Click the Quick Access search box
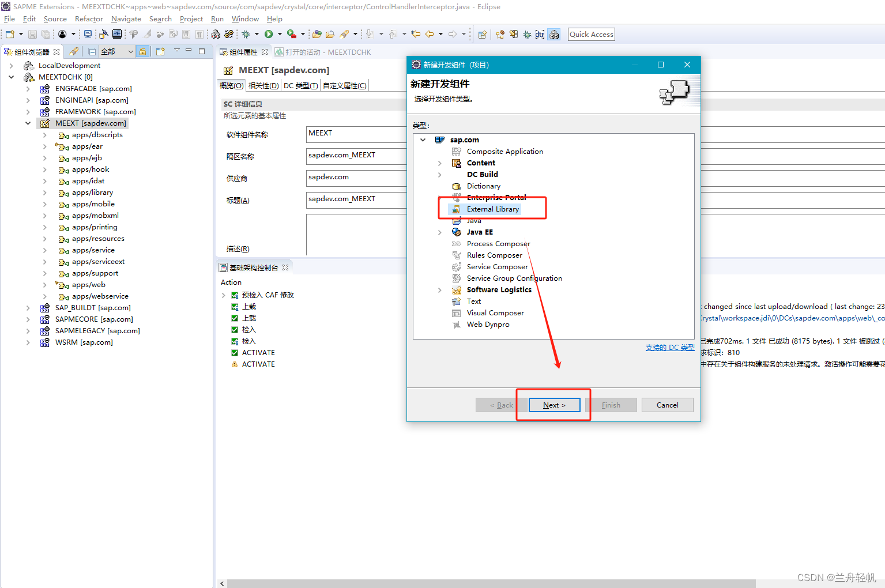Image resolution: width=885 pixels, height=588 pixels. (x=591, y=35)
